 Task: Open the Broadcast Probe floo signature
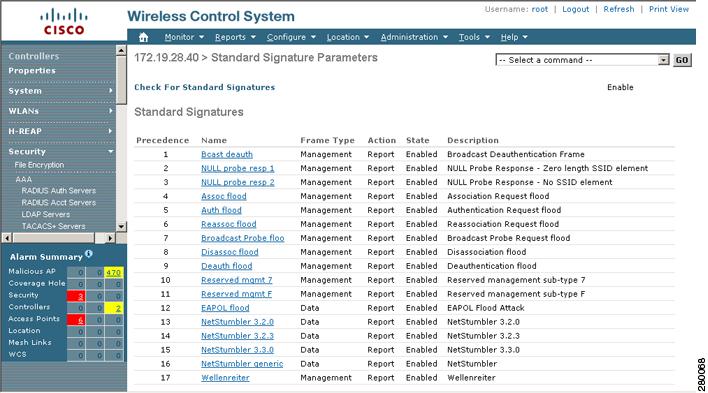pyautogui.click(x=242, y=238)
